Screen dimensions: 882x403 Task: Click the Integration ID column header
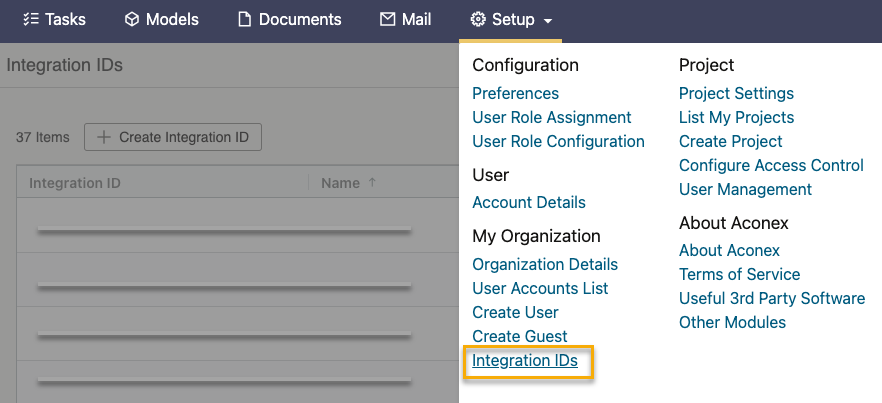point(75,183)
